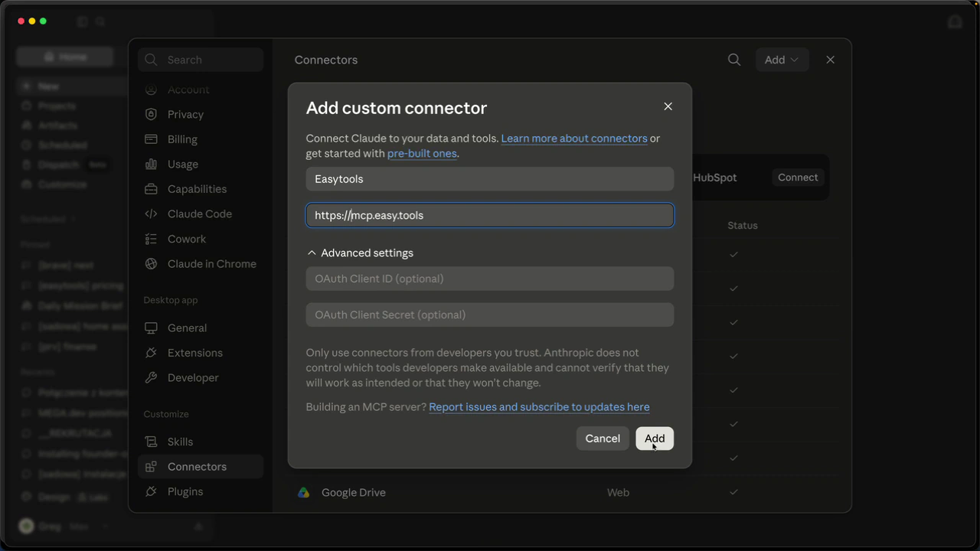Select the Google Drive connector row

567,493
